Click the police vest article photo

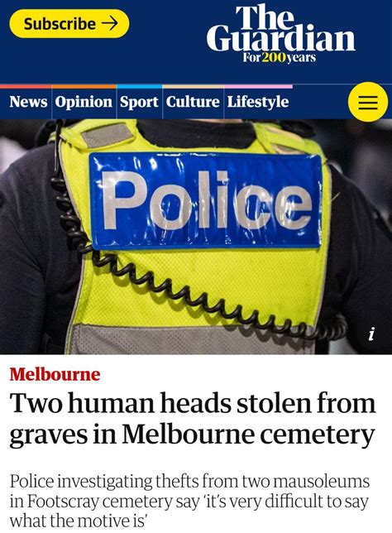pos(196,237)
